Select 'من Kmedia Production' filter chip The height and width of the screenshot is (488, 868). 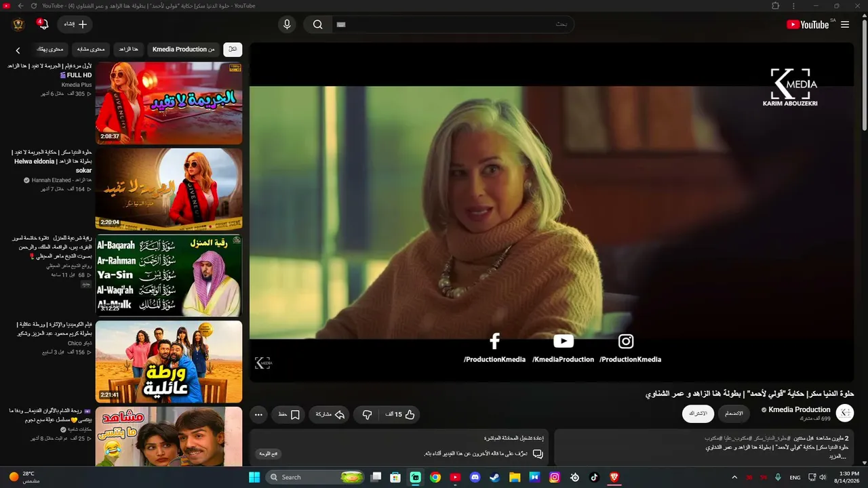coord(183,49)
